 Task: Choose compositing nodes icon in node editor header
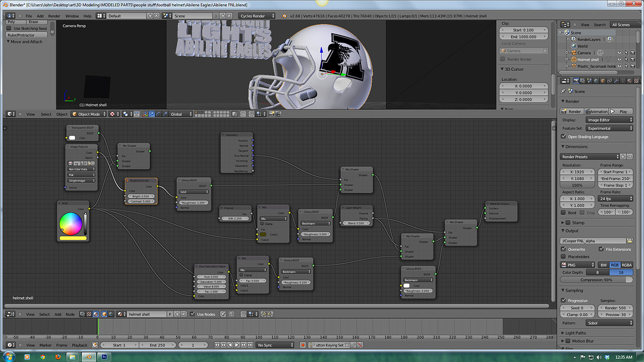tap(82, 314)
